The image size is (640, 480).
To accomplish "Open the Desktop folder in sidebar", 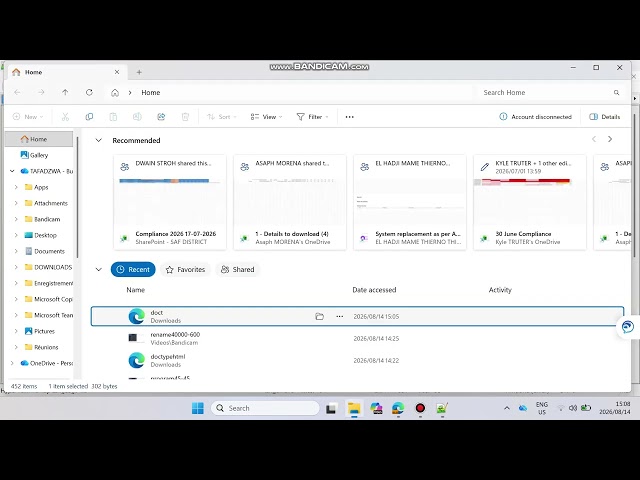I will [45, 235].
